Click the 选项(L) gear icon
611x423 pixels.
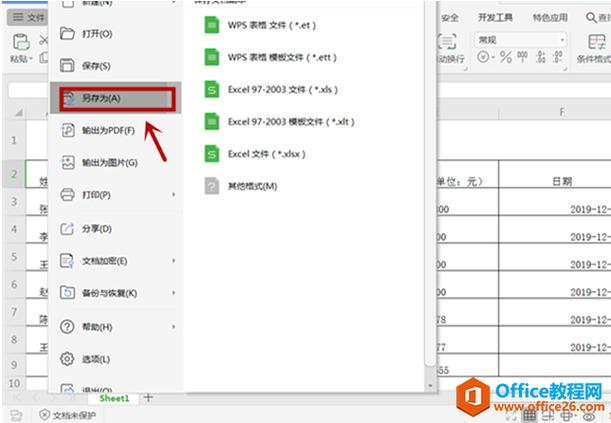coord(67,359)
